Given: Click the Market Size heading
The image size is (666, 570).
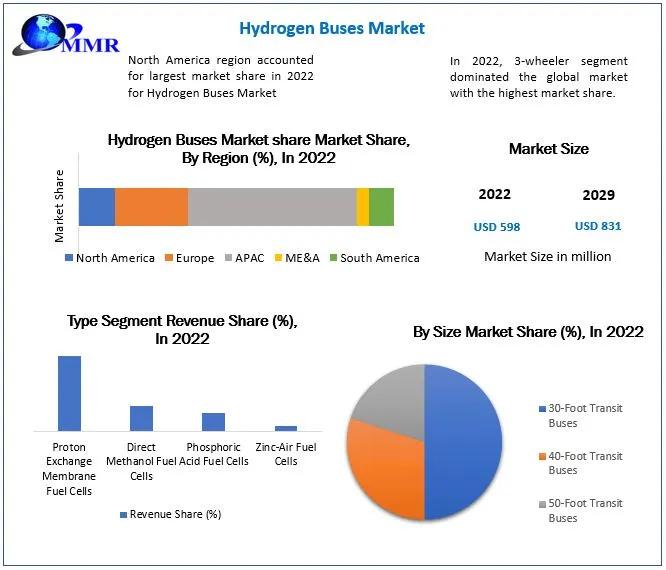Looking at the screenshot, I should 549,149.
